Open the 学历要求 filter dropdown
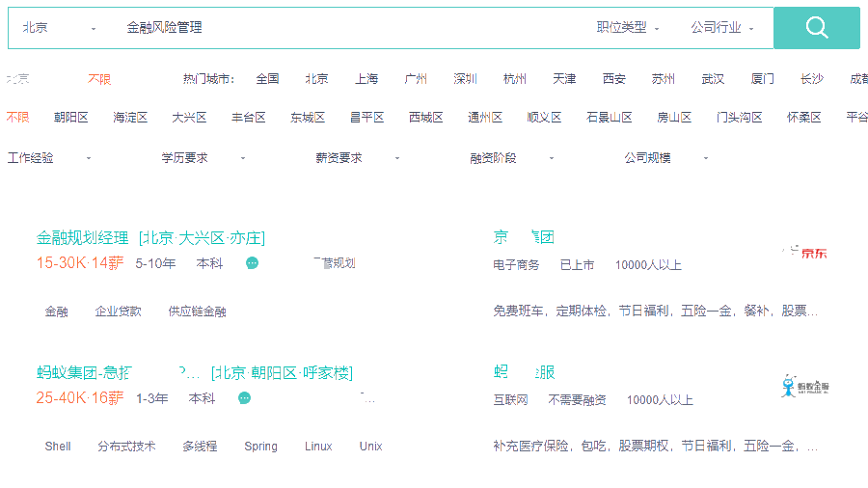This screenshot has height=488, width=868. (x=203, y=158)
